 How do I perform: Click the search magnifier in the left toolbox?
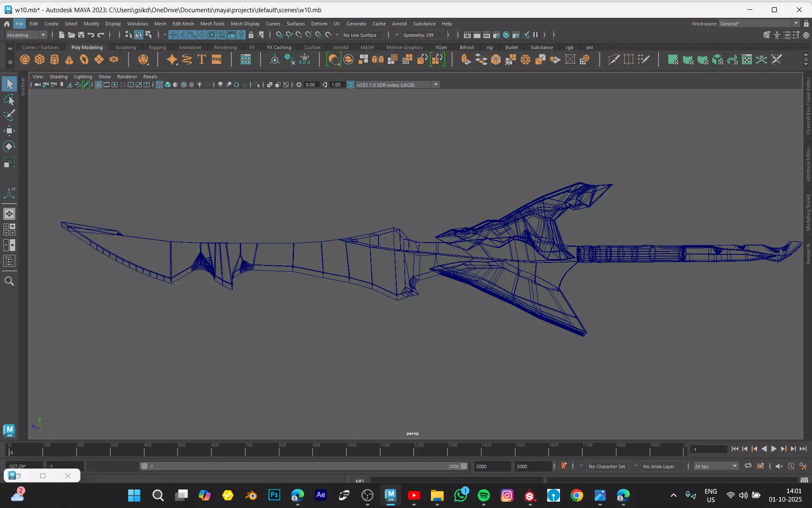9,281
